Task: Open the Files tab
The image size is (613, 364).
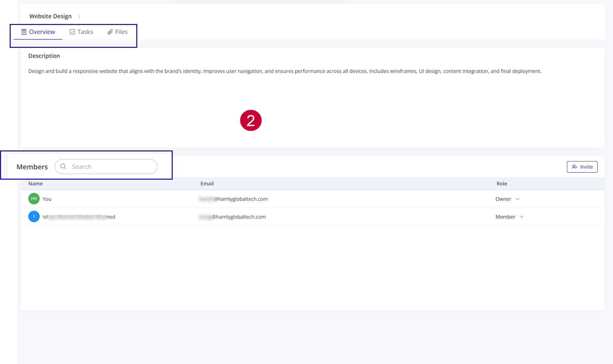Action: (121, 32)
